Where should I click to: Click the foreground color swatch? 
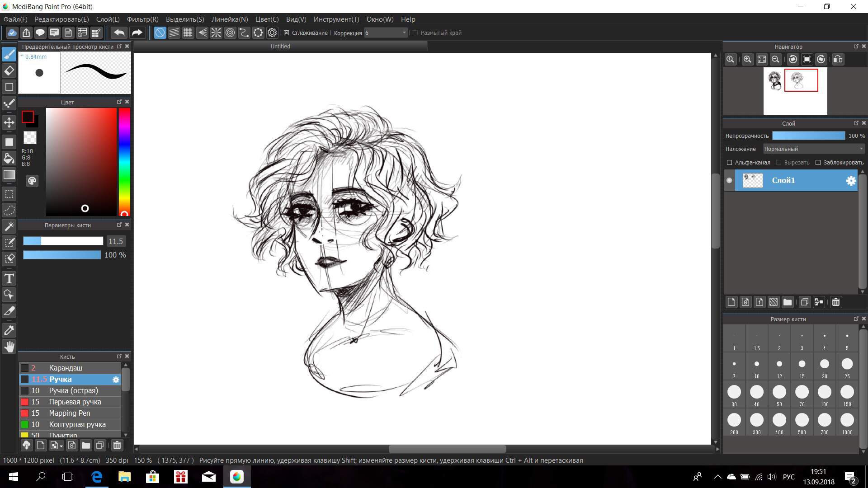coord(28,117)
